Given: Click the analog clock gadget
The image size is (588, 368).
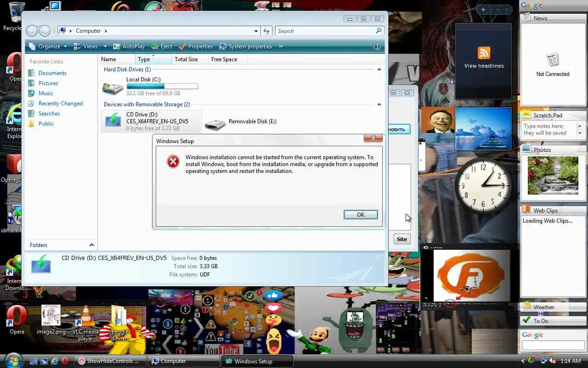Looking at the screenshot, I should click(483, 185).
